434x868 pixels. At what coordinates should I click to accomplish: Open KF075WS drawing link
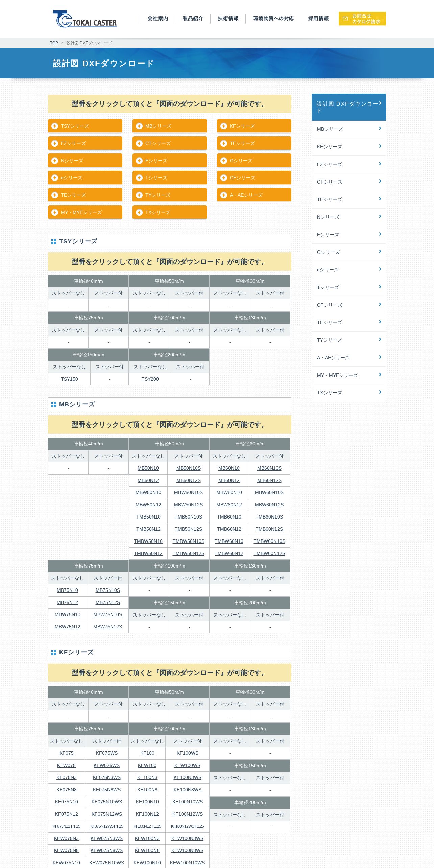(x=107, y=753)
